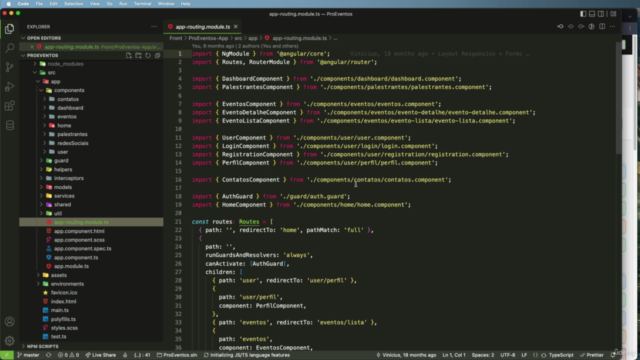Screen dimensions: 640x360
Task: Collapse the OPEN EDITORS section
Action: [44, 38]
